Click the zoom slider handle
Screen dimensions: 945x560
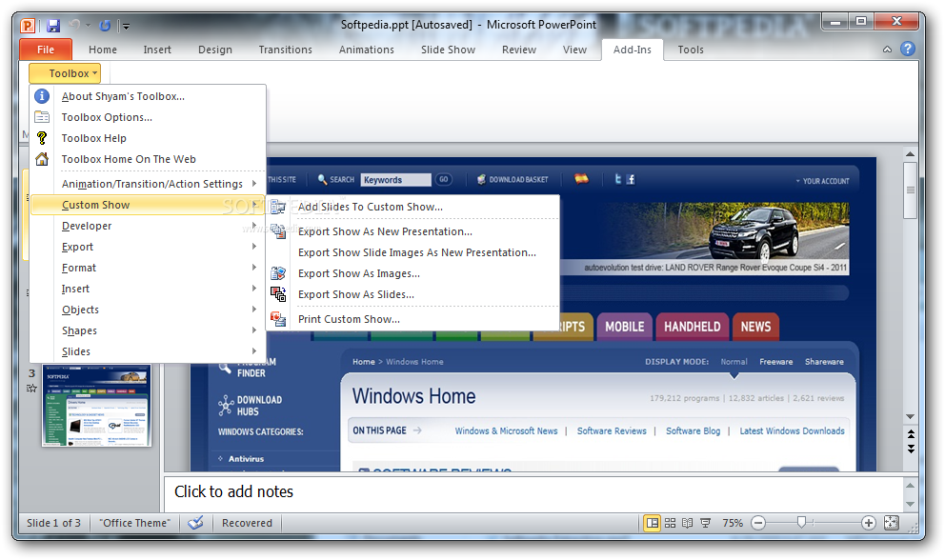[801, 523]
